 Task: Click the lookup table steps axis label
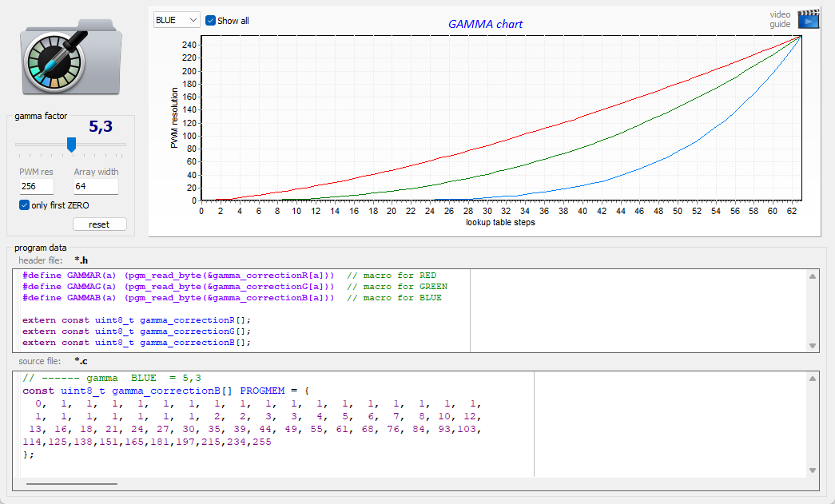click(x=500, y=223)
